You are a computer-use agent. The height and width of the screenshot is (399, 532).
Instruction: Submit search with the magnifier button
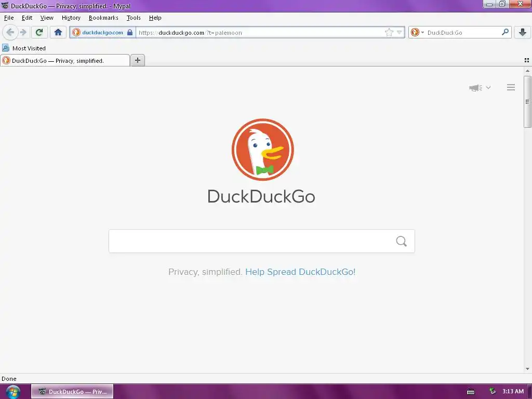coord(402,241)
